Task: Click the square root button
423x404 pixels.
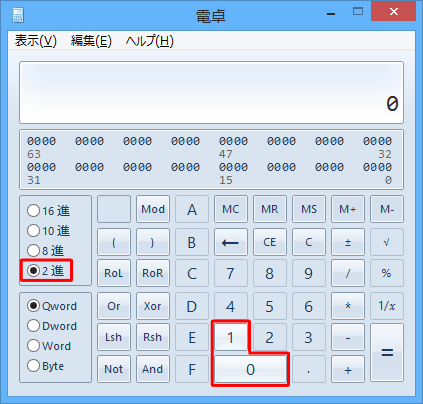Action: pos(387,242)
